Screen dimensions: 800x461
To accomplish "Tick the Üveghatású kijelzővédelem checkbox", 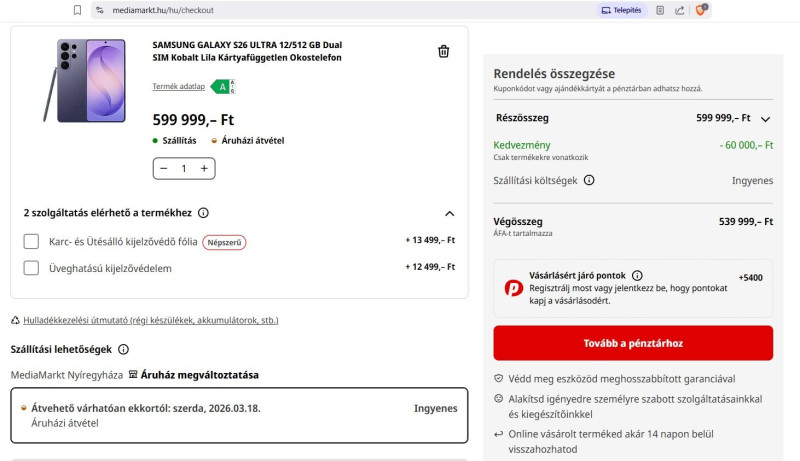I will click(x=31, y=268).
